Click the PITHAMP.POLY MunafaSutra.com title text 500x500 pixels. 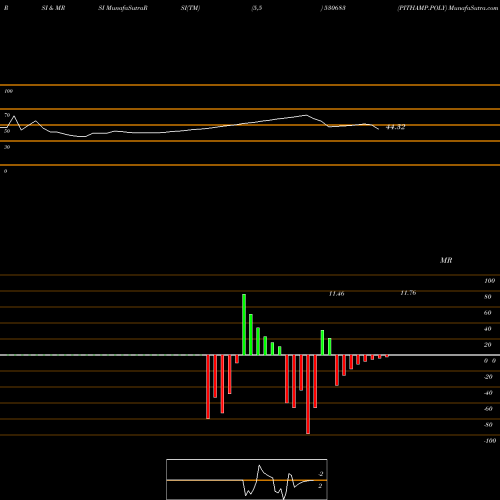tap(448, 8)
